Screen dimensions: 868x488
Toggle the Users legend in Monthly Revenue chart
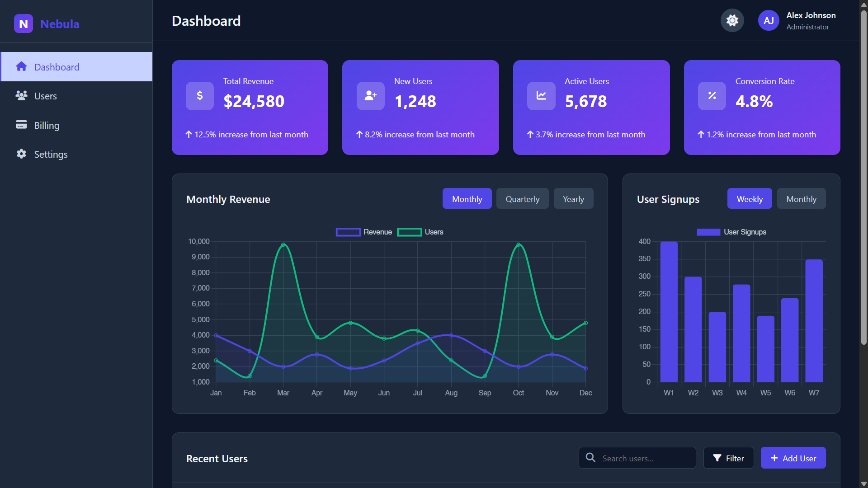pos(420,232)
